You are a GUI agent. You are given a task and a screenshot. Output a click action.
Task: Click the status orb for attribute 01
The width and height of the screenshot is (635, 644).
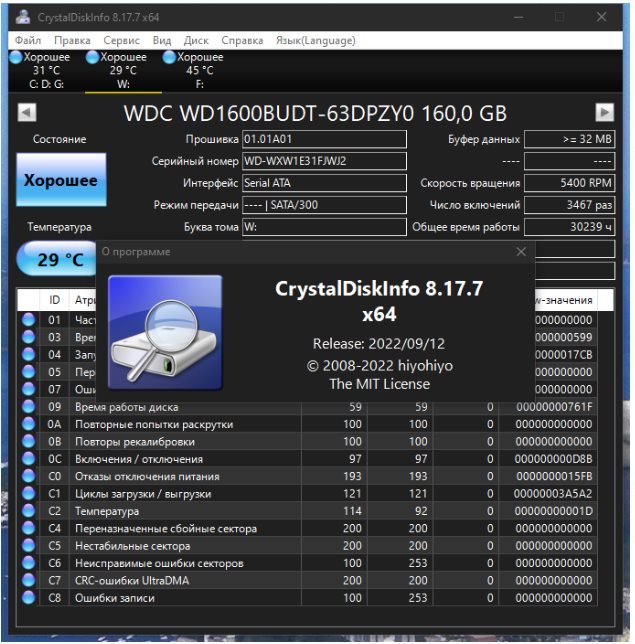pyautogui.click(x=28, y=320)
